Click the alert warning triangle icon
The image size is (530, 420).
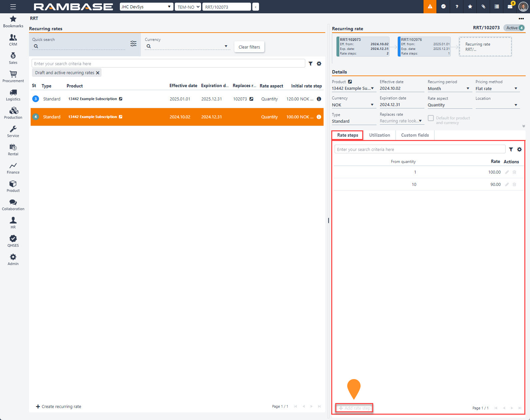pyautogui.click(x=430, y=7)
